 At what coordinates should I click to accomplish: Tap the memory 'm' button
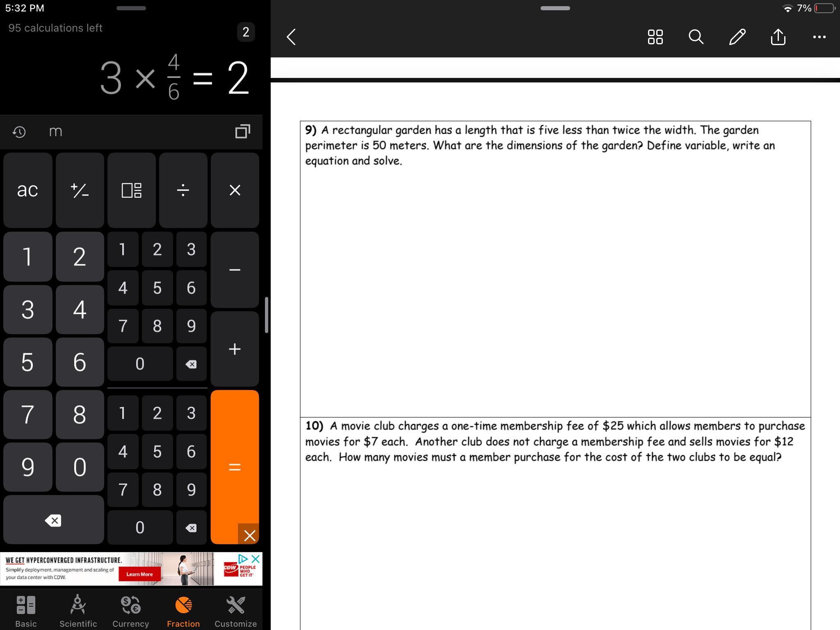55,132
